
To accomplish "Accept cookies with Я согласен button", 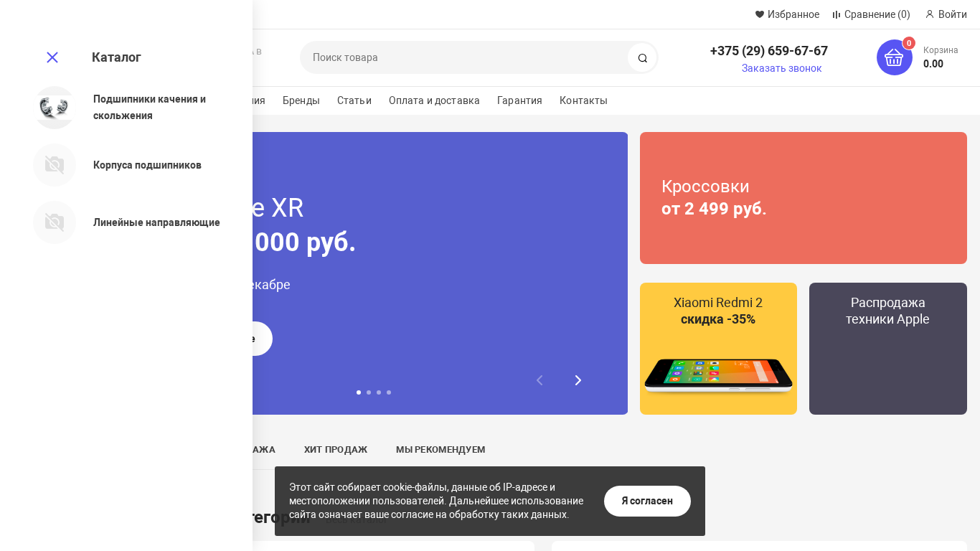I will point(647,501).
